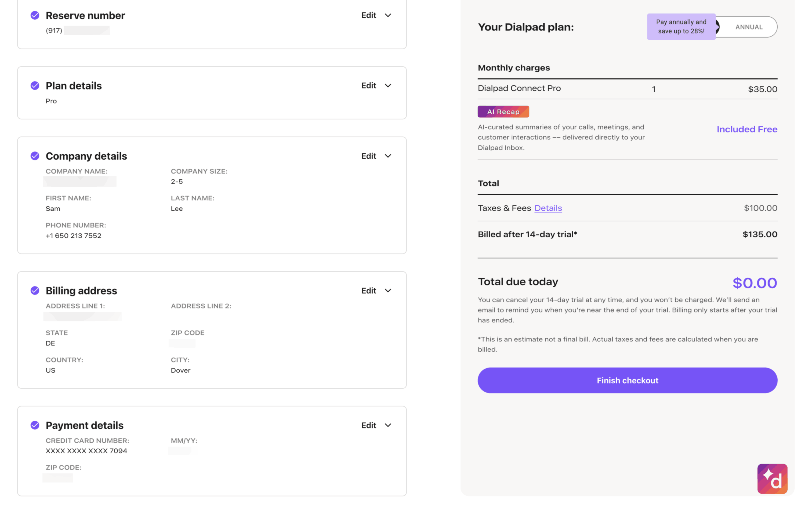Click the Payment details checkmark icon
Screen dimensions: 812x507
pyautogui.click(x=35, y=425)
